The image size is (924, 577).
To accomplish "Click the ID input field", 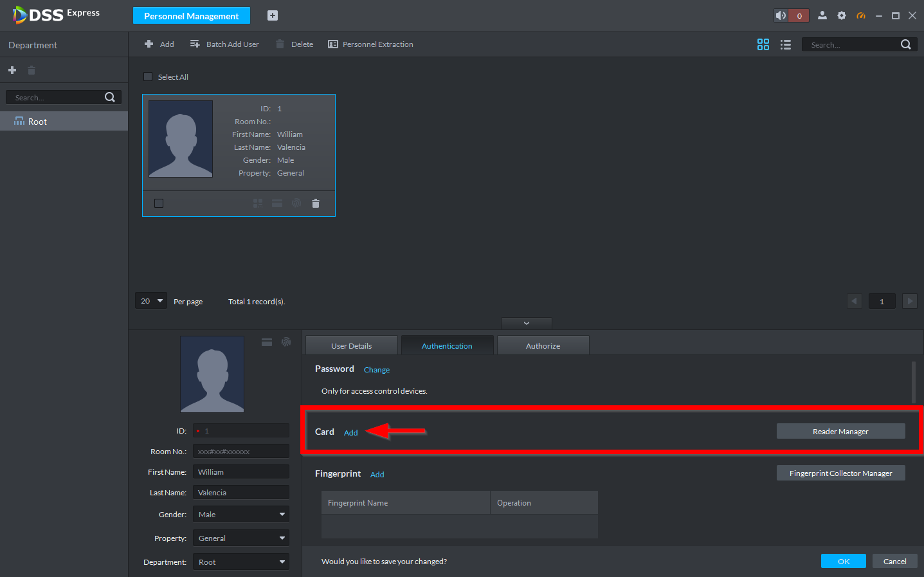I will (x=241, y=431).
